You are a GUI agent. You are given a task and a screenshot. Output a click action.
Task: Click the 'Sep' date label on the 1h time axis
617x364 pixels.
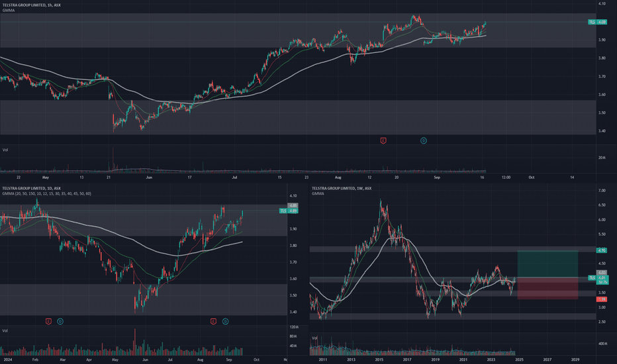437,177
